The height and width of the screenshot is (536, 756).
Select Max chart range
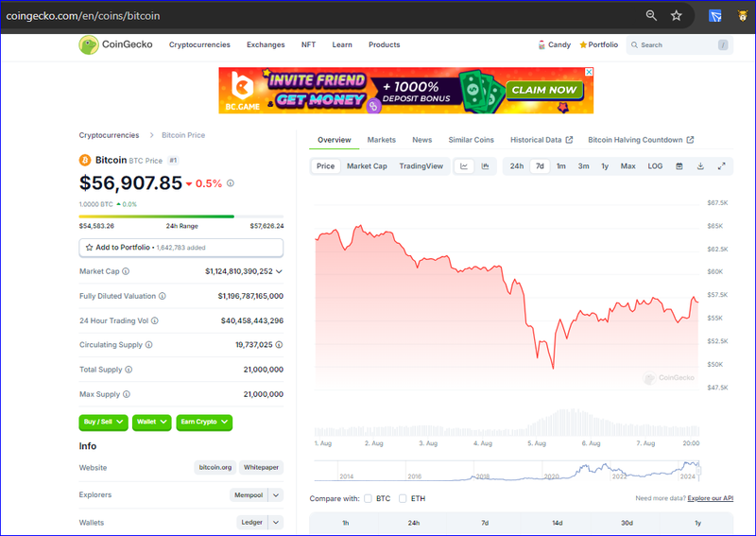pos(627,166)
